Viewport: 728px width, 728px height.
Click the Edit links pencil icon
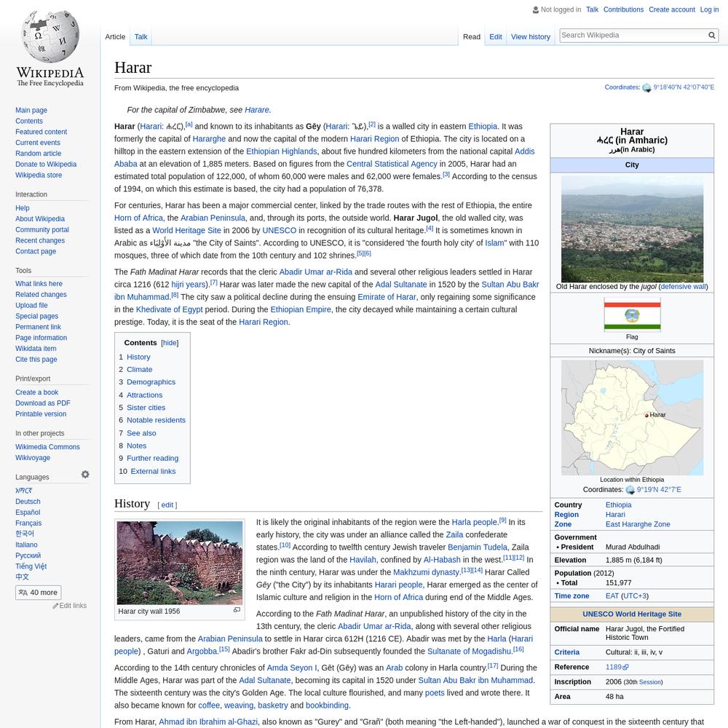(x=55, y=606)
